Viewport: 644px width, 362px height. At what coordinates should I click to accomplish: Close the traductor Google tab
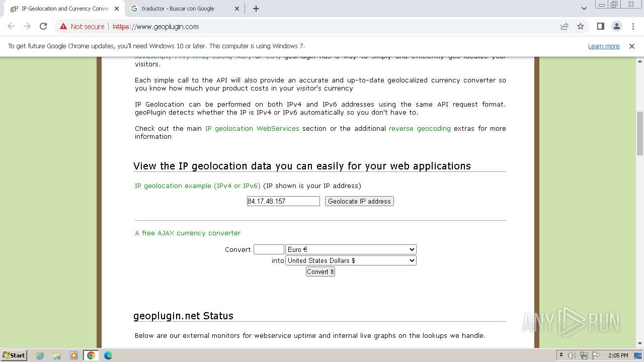point(237,9)
